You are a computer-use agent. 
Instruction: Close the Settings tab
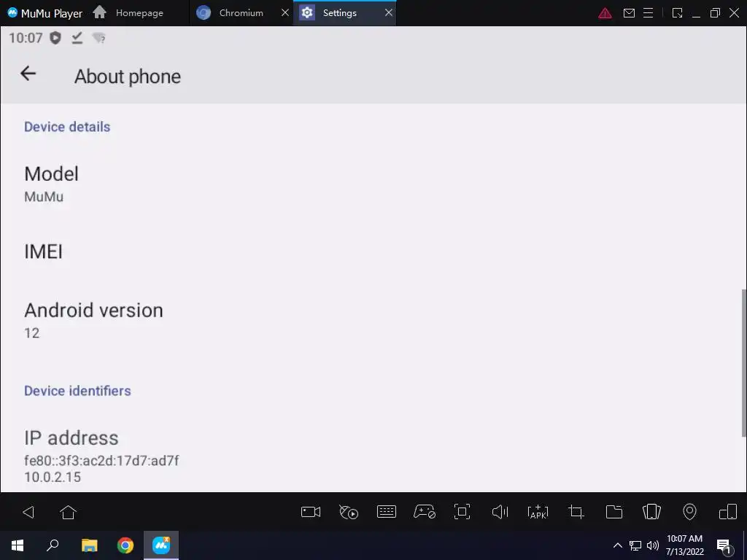click(389, 13)
